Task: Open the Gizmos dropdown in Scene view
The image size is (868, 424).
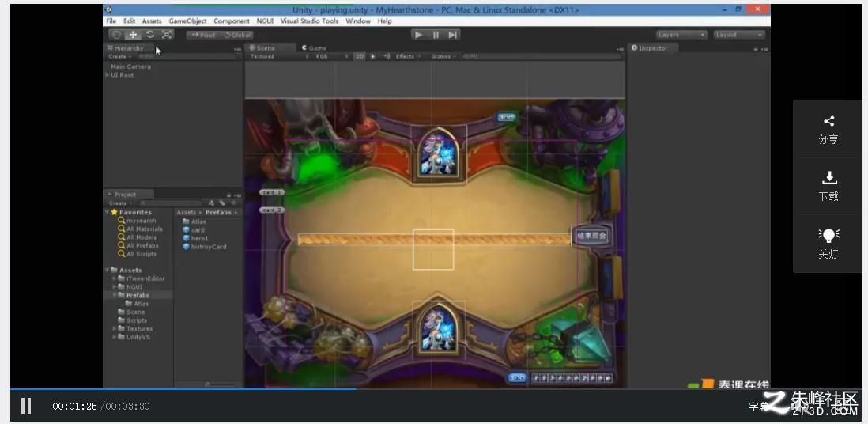Action: pos(443,56)
